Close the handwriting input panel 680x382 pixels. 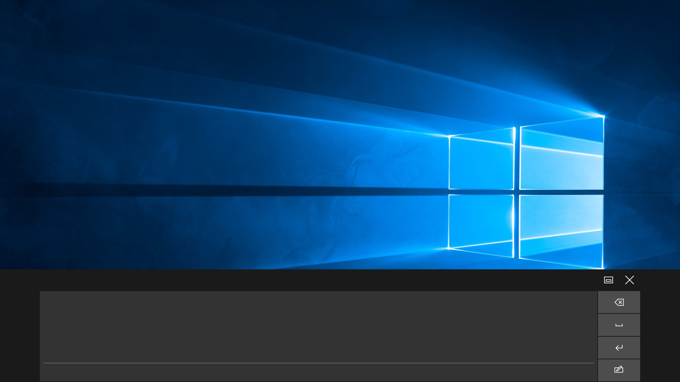pyautogui.click(x=630, y=280)
